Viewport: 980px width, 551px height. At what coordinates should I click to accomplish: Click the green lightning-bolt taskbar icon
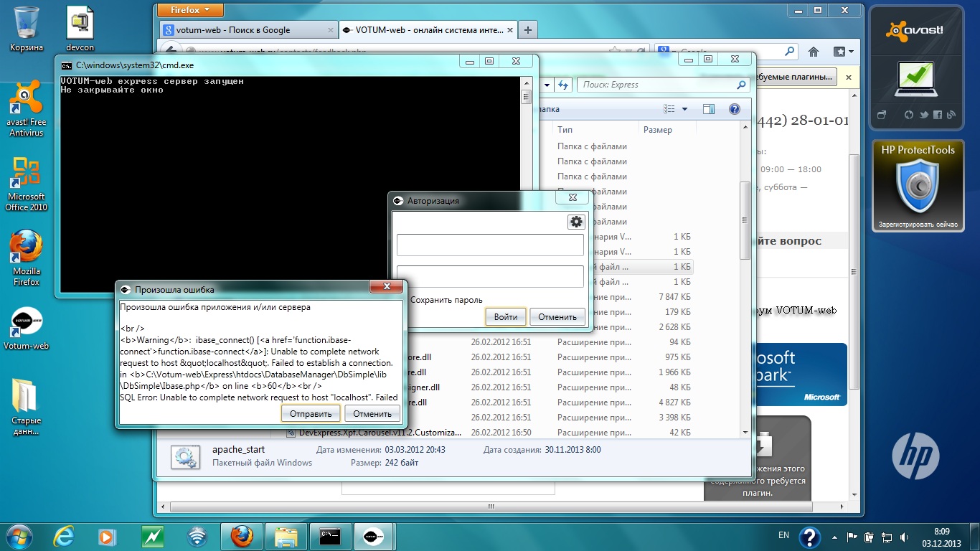[152, 536]
